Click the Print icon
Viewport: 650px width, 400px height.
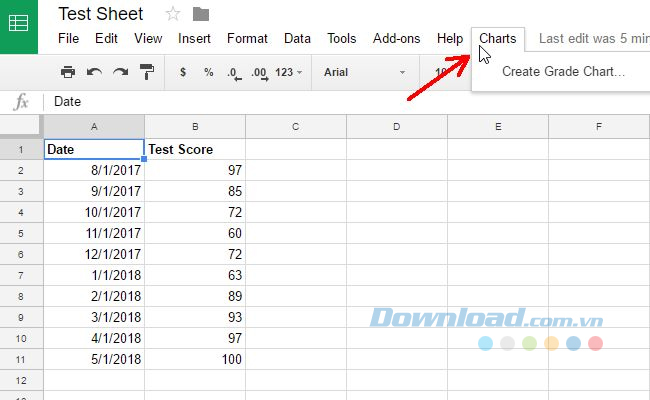coord(68,72)
